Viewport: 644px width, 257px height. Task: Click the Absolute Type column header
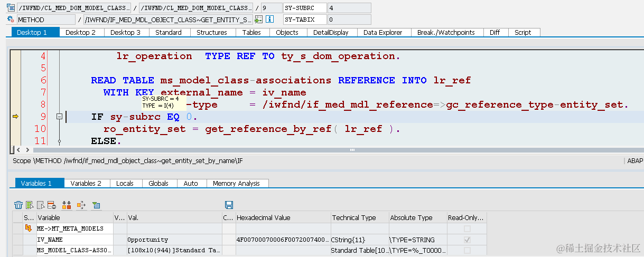click(417, 217)
